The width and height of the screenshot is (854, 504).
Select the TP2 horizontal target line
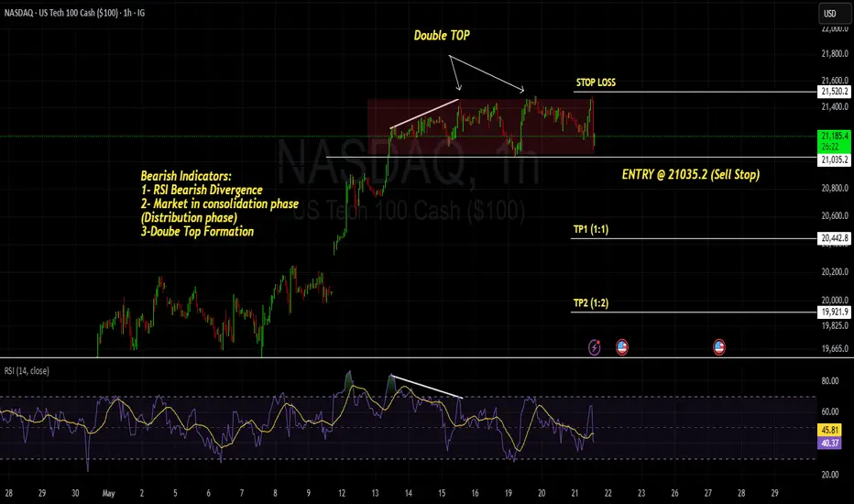click(694, 312)
